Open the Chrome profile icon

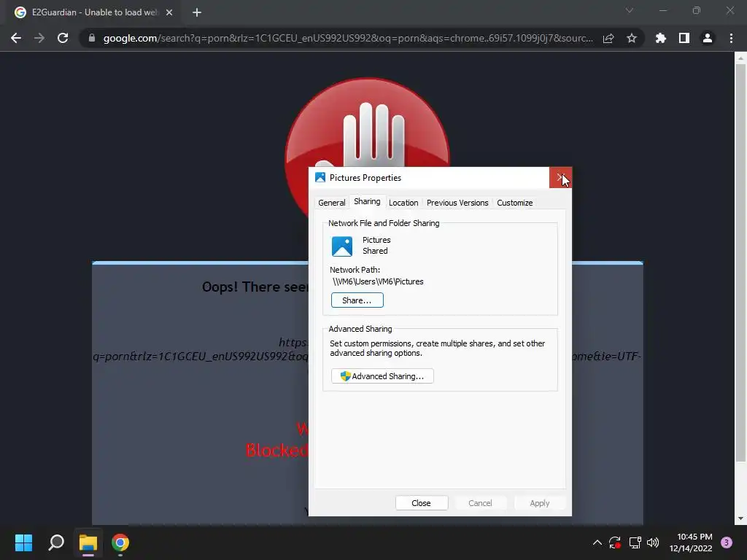pyautogui.click(x=708, y=38)
